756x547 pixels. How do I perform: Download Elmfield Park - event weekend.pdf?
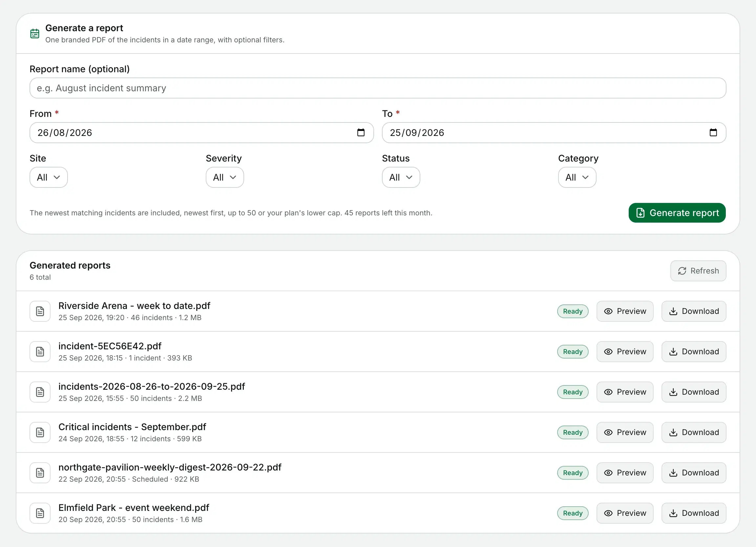click(x=694, y=513)
